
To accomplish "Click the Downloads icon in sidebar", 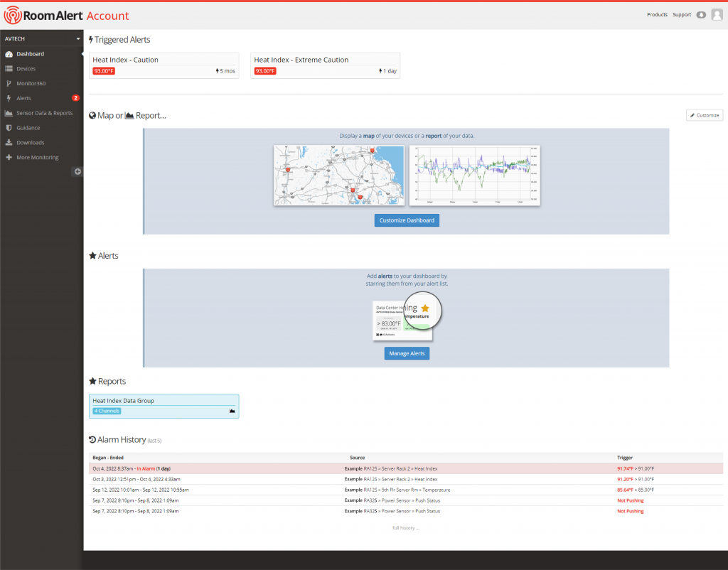I will click(x=9, y=143).
